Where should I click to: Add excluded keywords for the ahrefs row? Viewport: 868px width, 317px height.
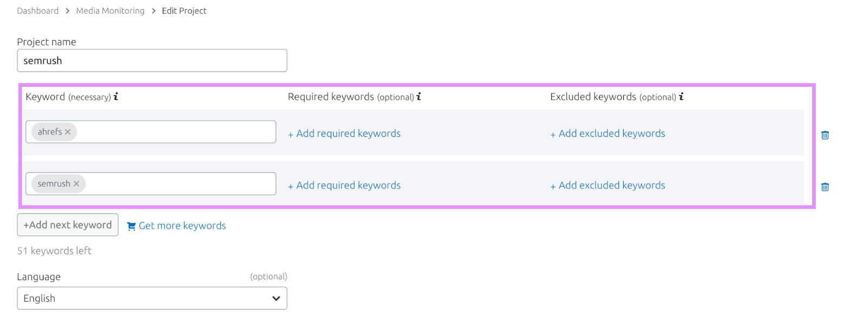pos(611,134)
